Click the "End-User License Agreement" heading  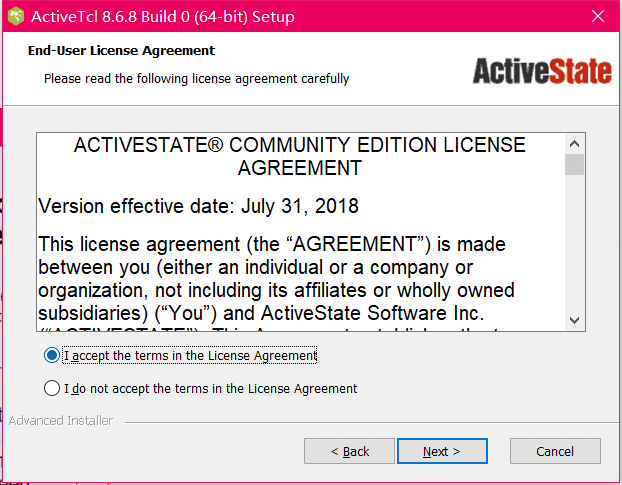[x=121, y=51]
